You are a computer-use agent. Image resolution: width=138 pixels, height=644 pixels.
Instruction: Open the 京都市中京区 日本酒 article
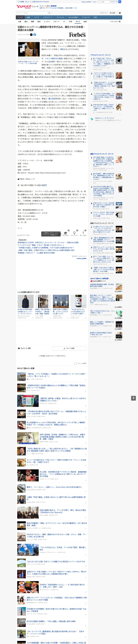(56, 387)
